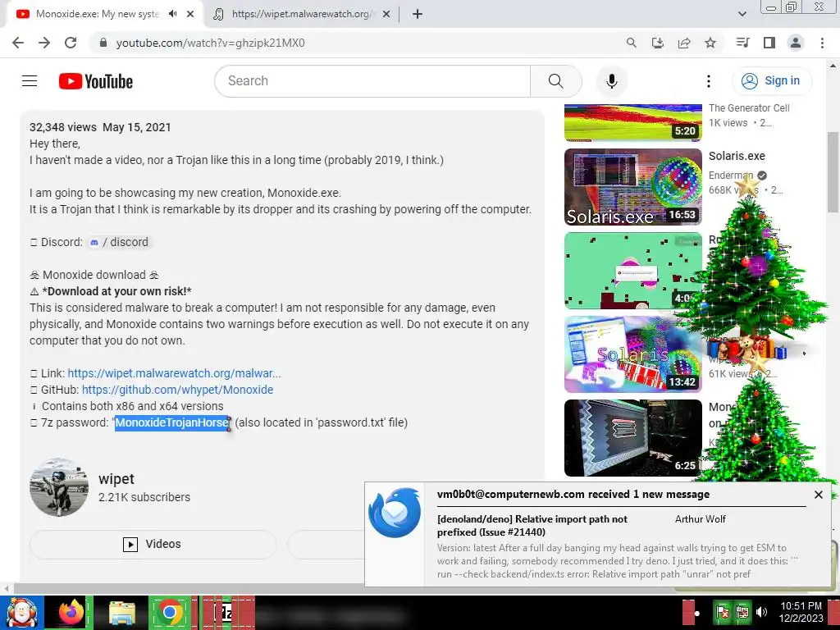This screenshot has height=630, width=840.
Task: Open YouTube settings three-dot menu
Action: 709,81
